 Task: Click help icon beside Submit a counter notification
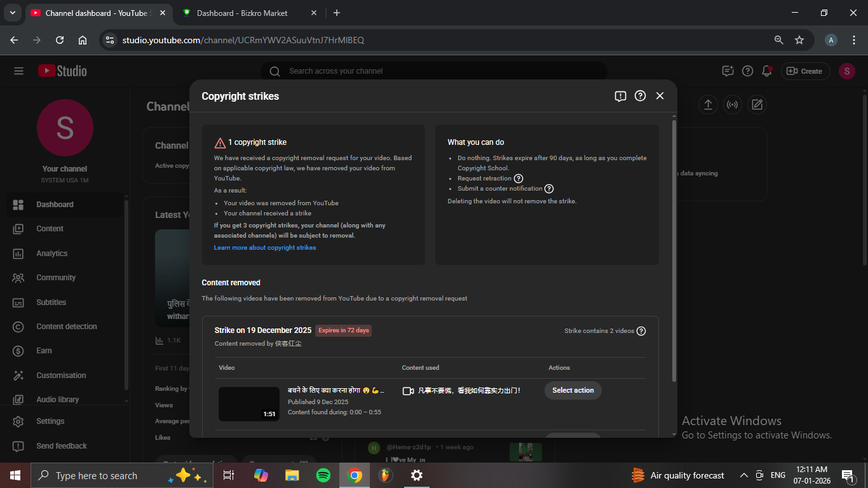click(x=549, y=189)
